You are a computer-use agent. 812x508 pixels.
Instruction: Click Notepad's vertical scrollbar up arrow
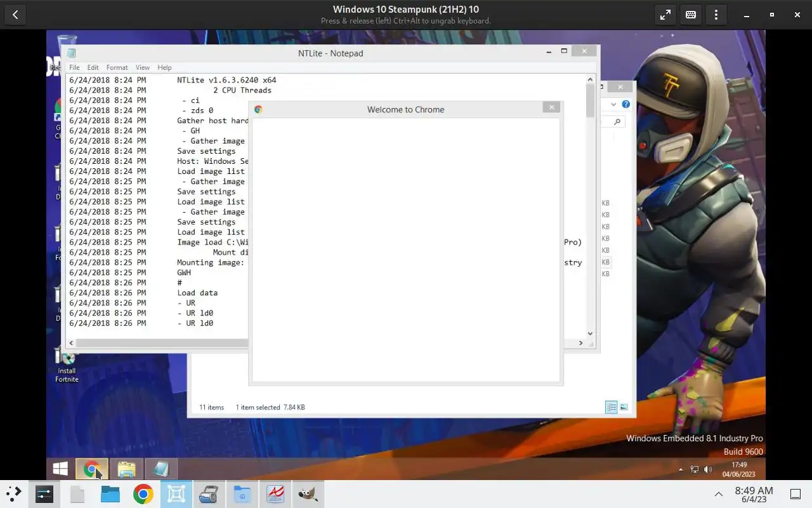(590, 79)
